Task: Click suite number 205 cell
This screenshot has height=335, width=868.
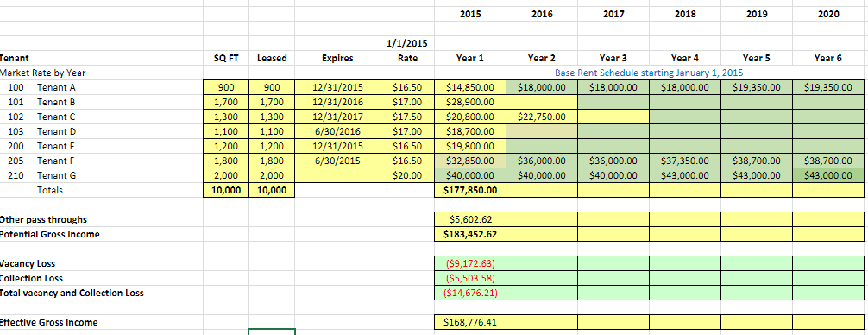Action: tap(18, 161)
